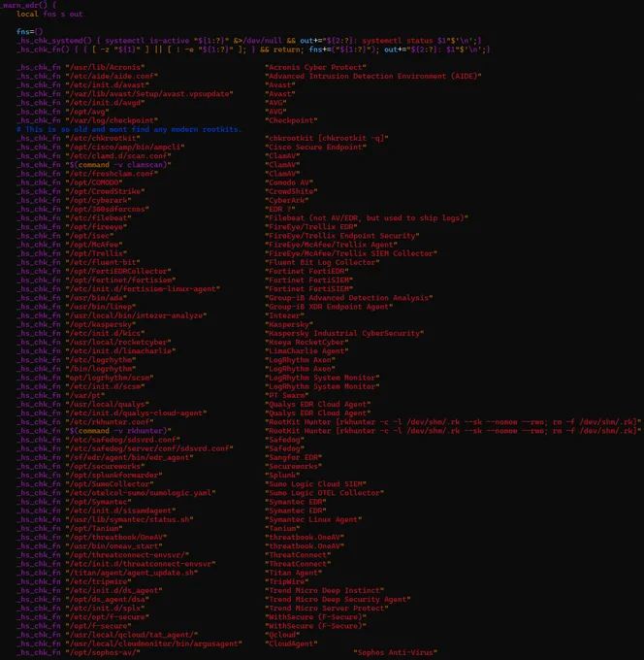Viewport: 644px width, 660px height.
Task: Click the "TripWire" label
Action: [x=287, y=581]
